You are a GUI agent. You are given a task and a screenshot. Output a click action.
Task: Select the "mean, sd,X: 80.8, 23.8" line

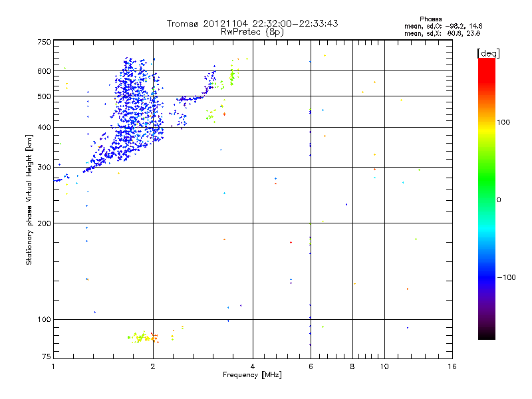pos(442,33)
